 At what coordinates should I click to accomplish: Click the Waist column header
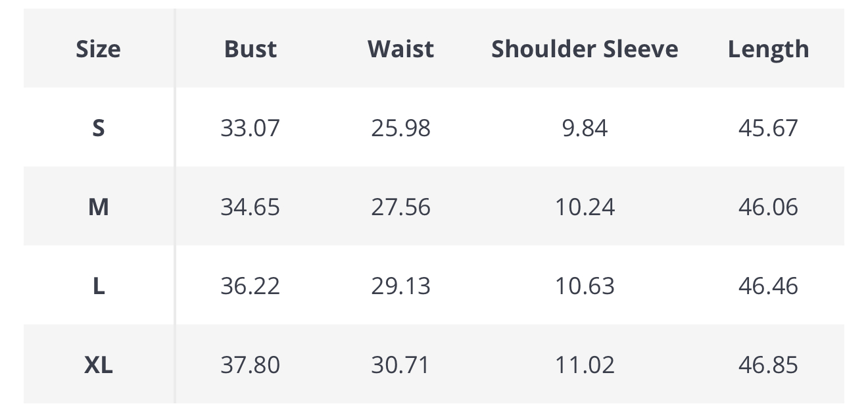tap(400, 49)
